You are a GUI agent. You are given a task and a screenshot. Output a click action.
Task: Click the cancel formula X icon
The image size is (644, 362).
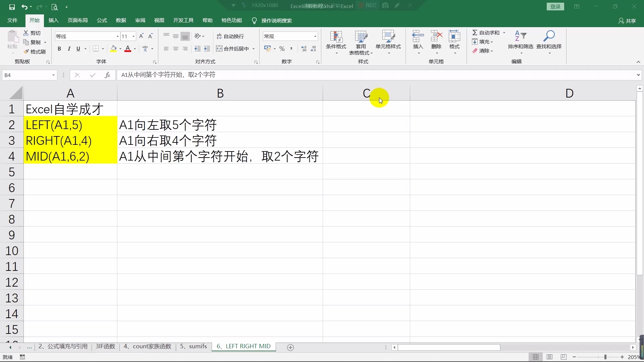coord(77,75)
